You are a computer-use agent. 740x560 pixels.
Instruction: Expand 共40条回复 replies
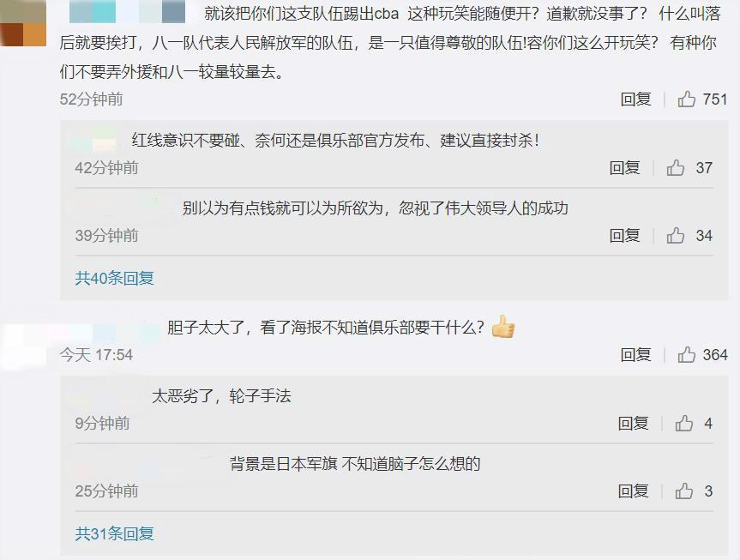114,278
